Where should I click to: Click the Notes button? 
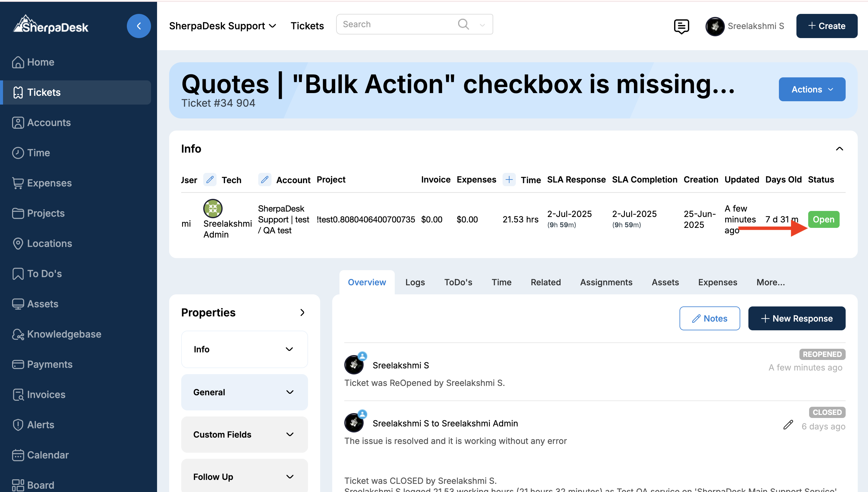click(709, 318)
